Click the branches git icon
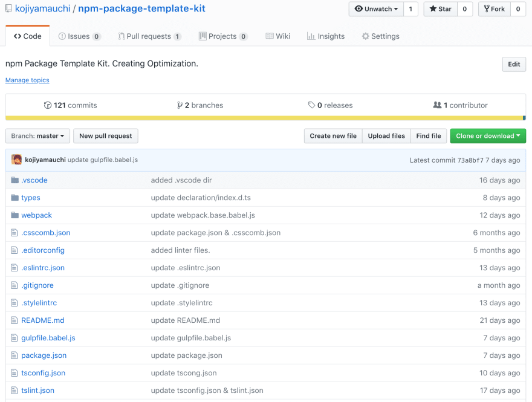532x402 pixels. point(180,105)
